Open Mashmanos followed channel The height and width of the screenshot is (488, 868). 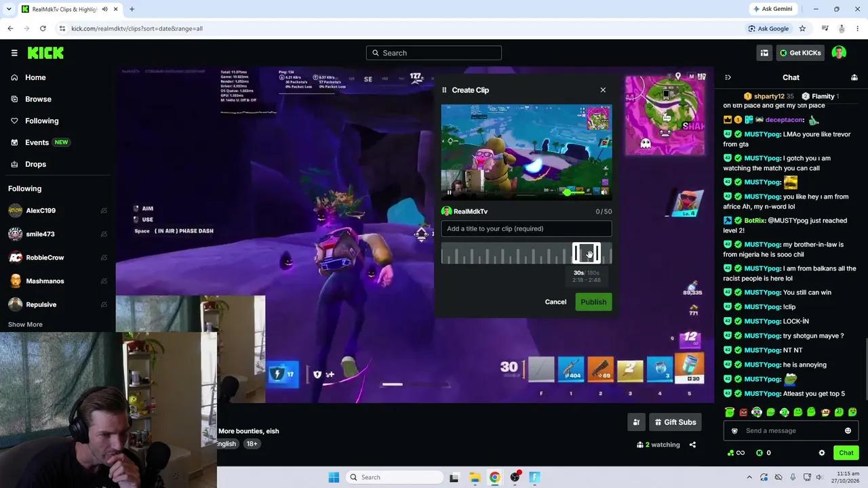(45, 281)
